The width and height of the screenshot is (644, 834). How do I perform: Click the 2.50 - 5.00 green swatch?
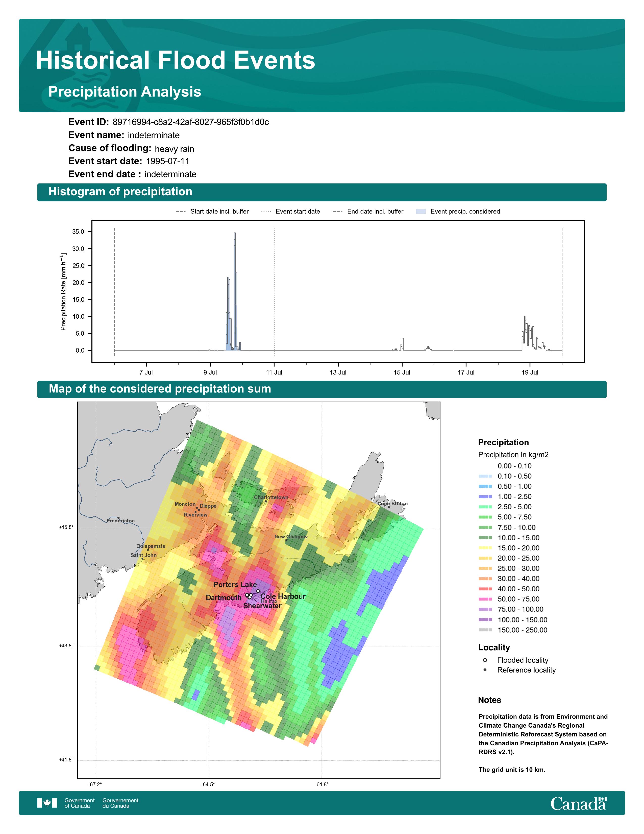[485, 507]
